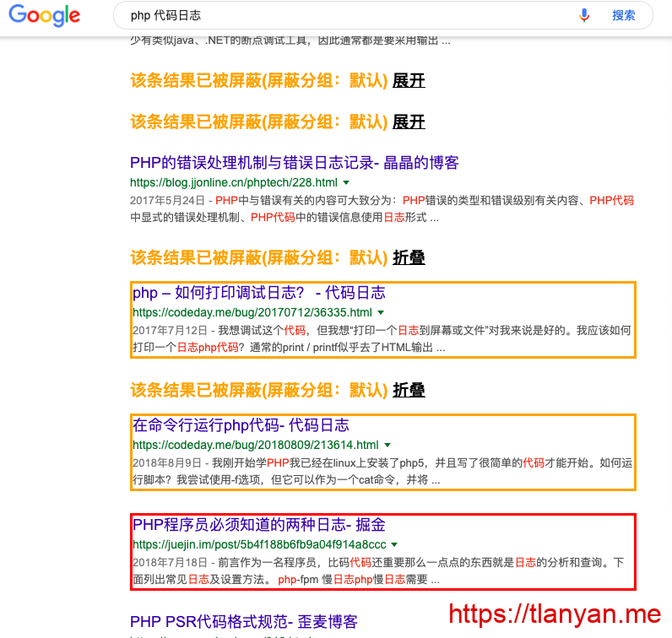The image size is (672, 638).
Task: Expand the first blocked result via 展开
Action: pos(409,80)
